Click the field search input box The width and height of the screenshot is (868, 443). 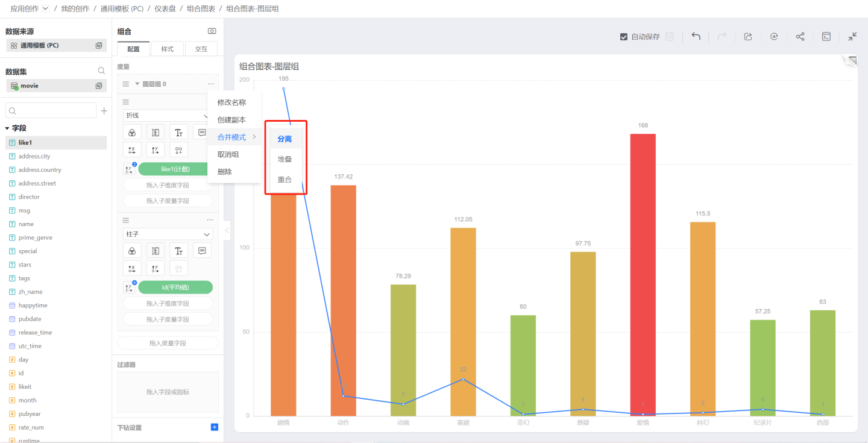click(x=51, y=111)
